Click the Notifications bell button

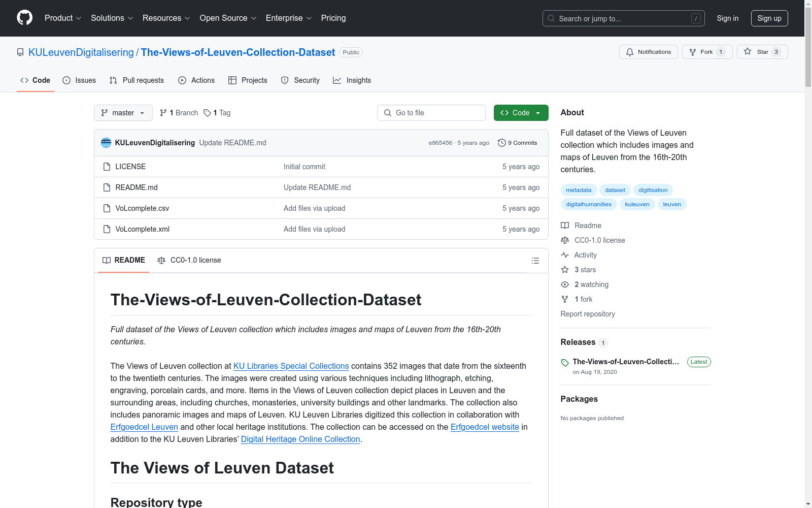pyautogui.click(x=649, y=52)
